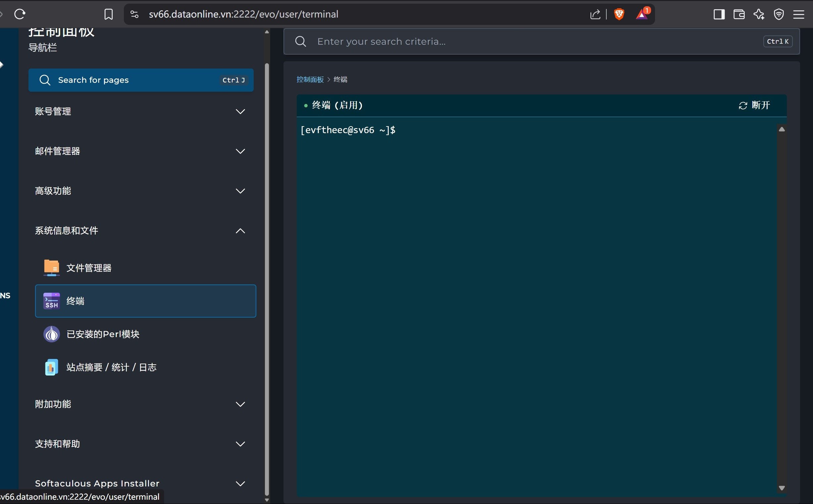Click the Brave Shields lion icon

pos(619,14)
